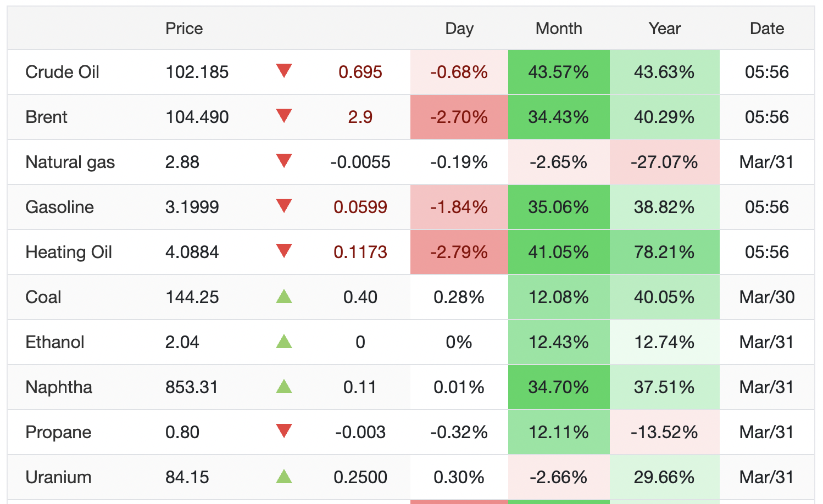This screenshot has height=504, width=823.
Task: Click the Date column header
Action: click(x=766, y=29)
